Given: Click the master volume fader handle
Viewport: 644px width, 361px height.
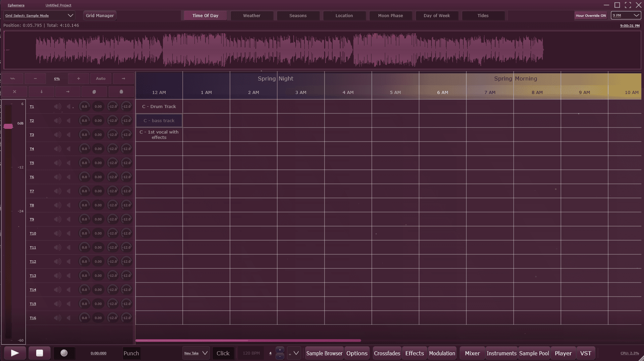Looking at the screenshot, I should pyautogui.click(x=8, y=126).
